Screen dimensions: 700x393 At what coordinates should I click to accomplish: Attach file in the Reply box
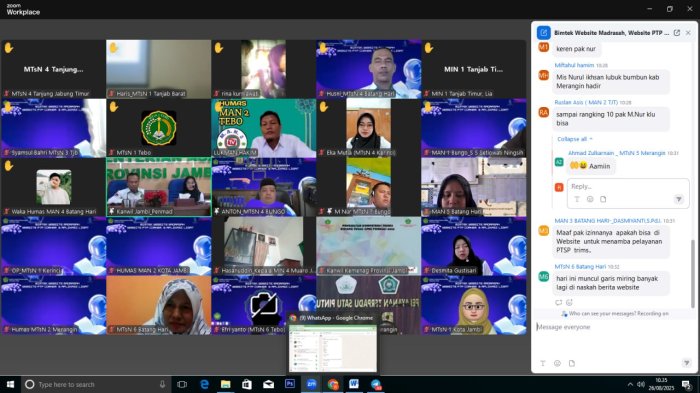coord(603,199)
